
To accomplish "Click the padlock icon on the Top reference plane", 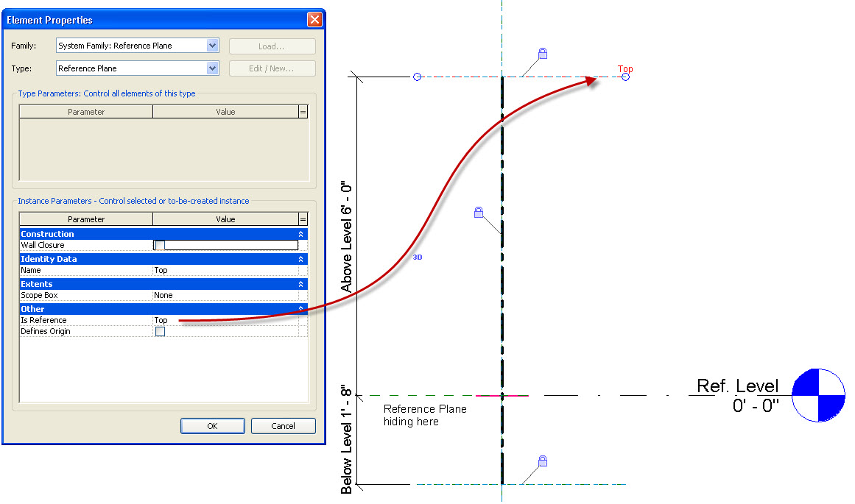I will (x=543, y=54).
